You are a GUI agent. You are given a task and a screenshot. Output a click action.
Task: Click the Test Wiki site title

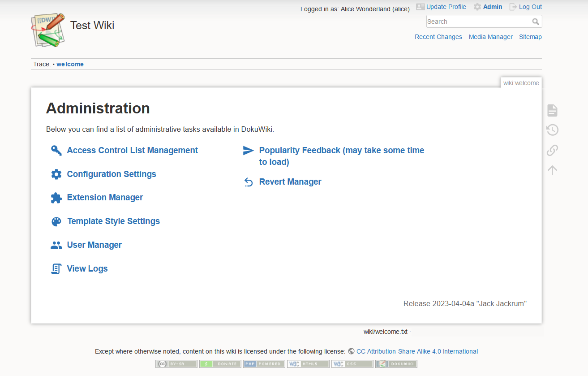[92, 26]
